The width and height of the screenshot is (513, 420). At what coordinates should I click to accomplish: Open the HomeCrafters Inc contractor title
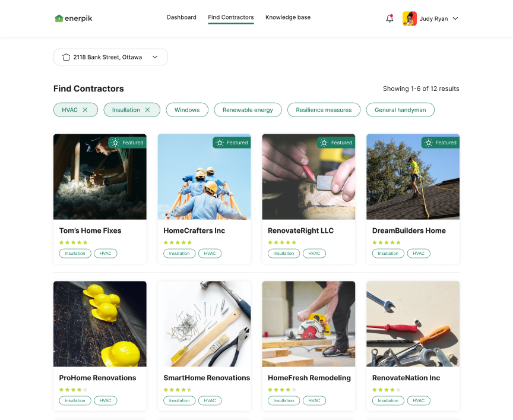pyautogui.click(x=194, y=230)
